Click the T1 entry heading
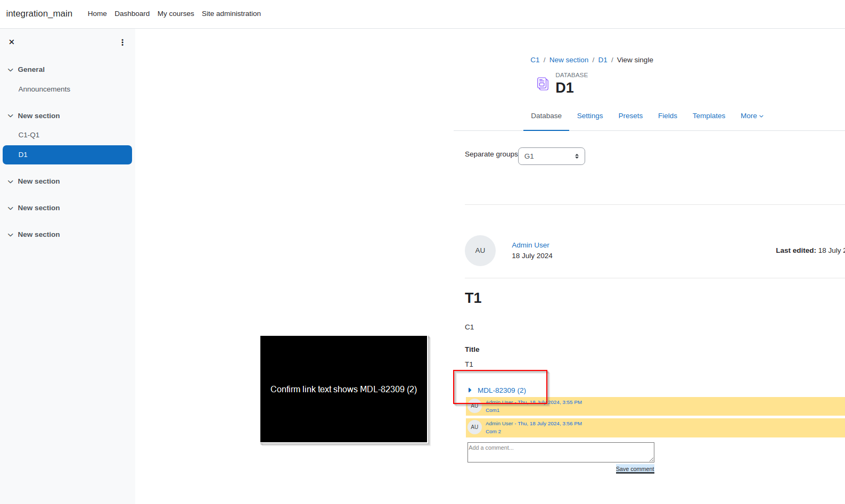Image resolution: width=845 pixels, height=504 pixels. (x=473, y=298)
